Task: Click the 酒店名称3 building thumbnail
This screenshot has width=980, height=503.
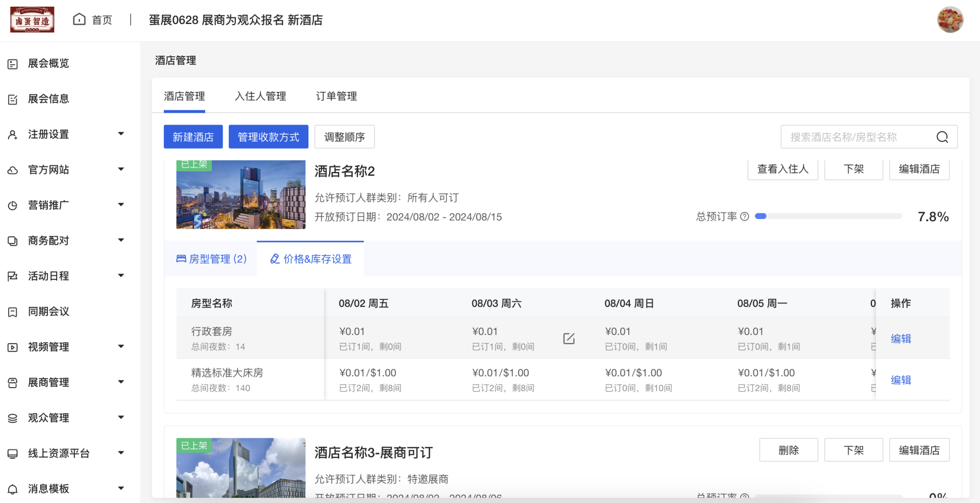Action: [x=241, y=468]
